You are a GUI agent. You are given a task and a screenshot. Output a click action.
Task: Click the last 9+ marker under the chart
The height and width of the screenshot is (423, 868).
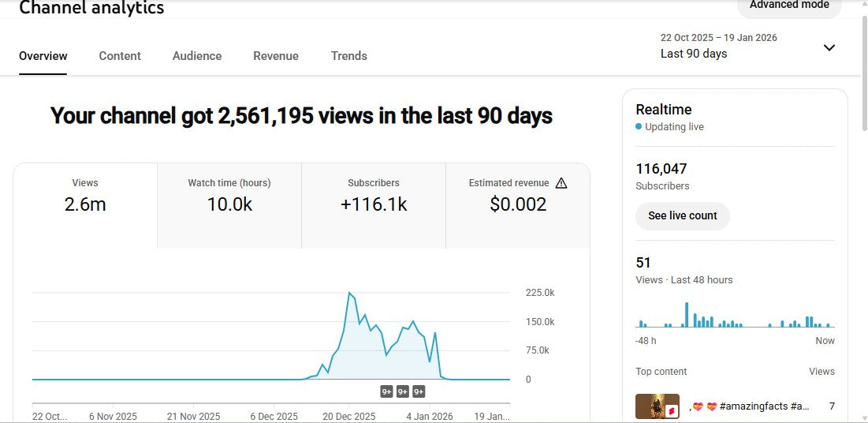[x=419, y=391]
